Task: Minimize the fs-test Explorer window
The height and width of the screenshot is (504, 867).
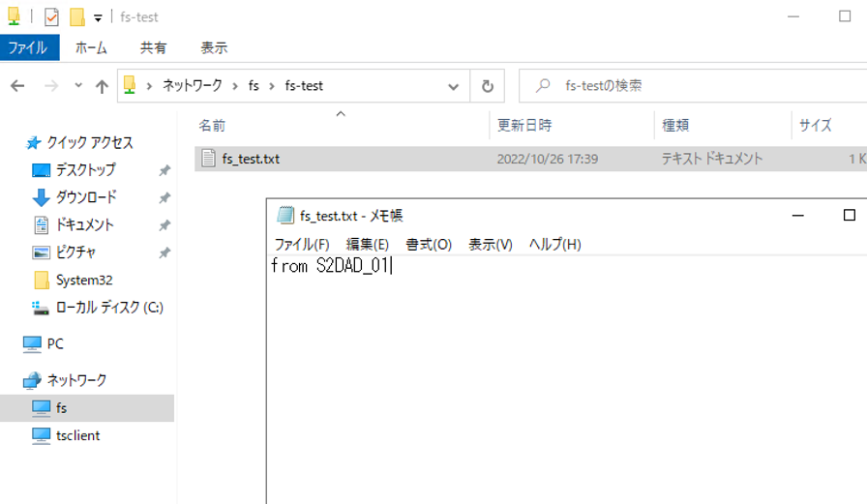Action: [793, 16]
